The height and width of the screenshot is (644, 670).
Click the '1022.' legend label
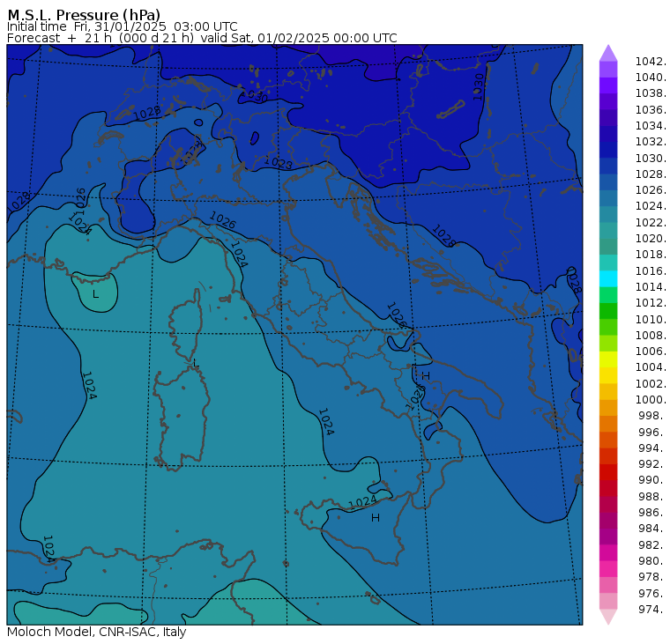point(651,223)
